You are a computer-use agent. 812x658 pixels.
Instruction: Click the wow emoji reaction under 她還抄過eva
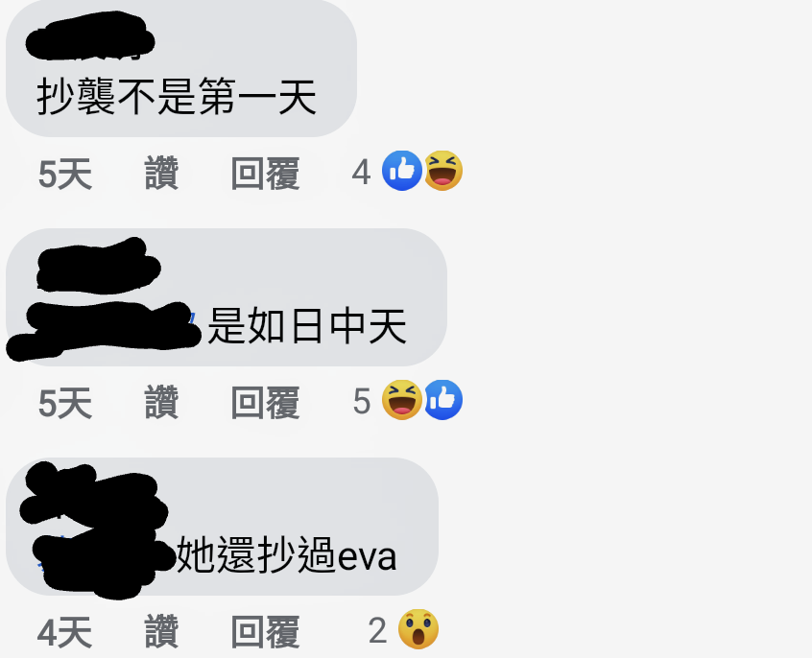pyautogui.click(x=418, y=629)
